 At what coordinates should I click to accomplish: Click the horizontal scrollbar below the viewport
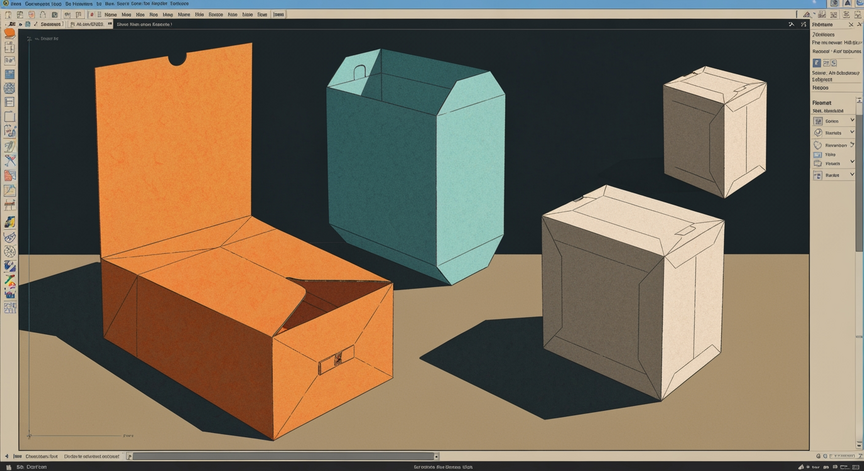click(x=283, y=456)
